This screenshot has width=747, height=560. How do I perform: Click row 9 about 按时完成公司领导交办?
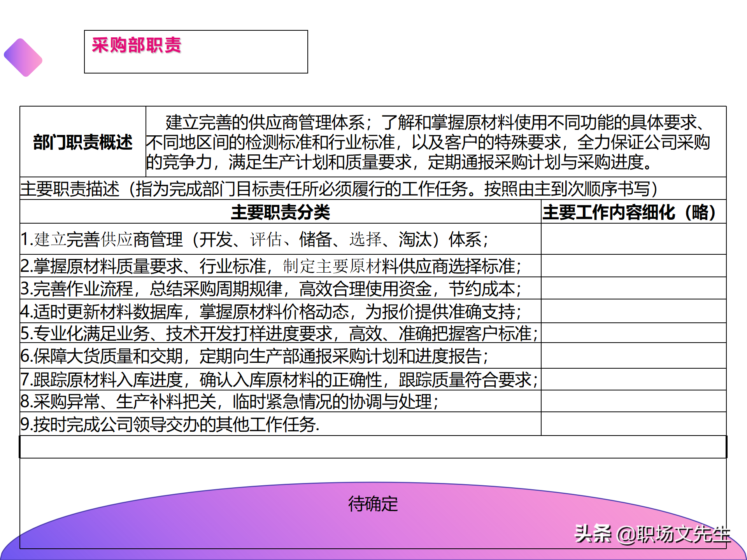click(281, 424)
